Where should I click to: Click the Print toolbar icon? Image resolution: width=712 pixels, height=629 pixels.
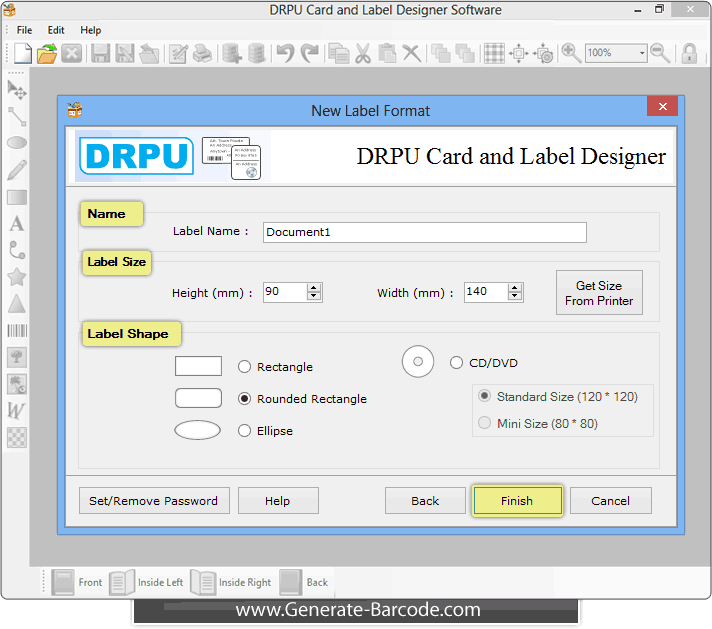click(203, 53)
